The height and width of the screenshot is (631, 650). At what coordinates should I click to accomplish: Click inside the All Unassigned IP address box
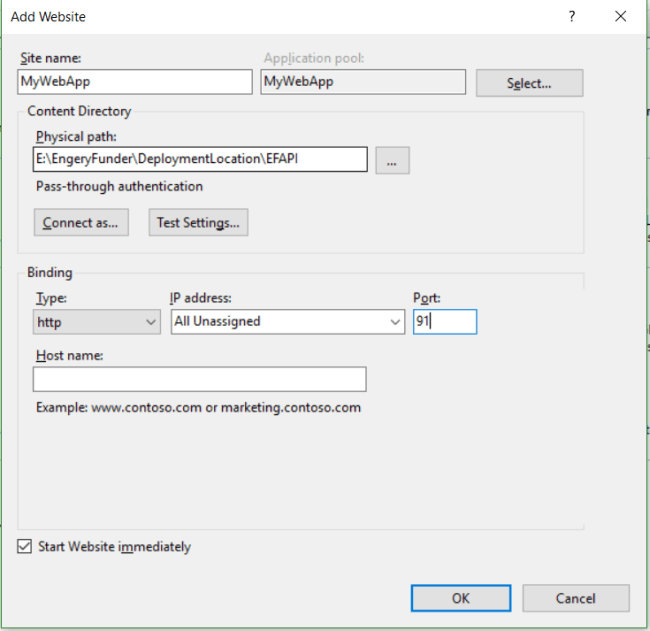click(x=278, y=322)
